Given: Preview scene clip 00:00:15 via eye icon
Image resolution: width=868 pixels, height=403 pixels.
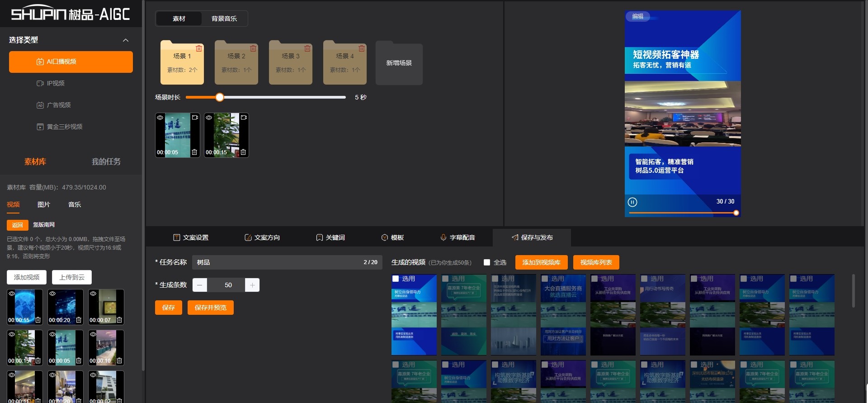Looking at the screenshot, I should pyautogui.click(x=209, y=118).
